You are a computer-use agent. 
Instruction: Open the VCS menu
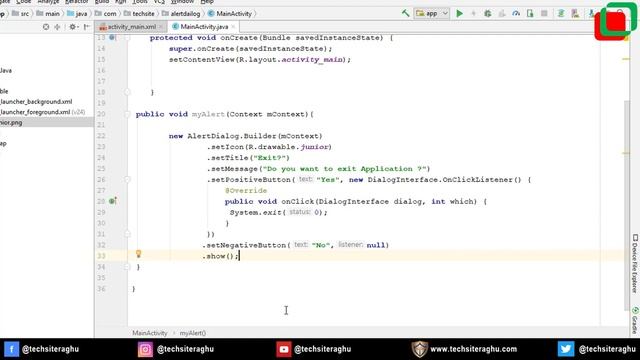159,2
